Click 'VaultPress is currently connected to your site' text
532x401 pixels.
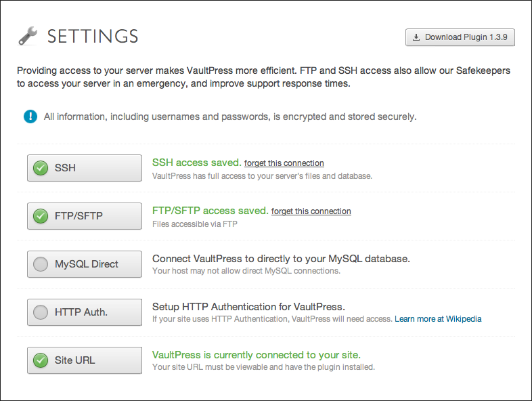point(256,355)
